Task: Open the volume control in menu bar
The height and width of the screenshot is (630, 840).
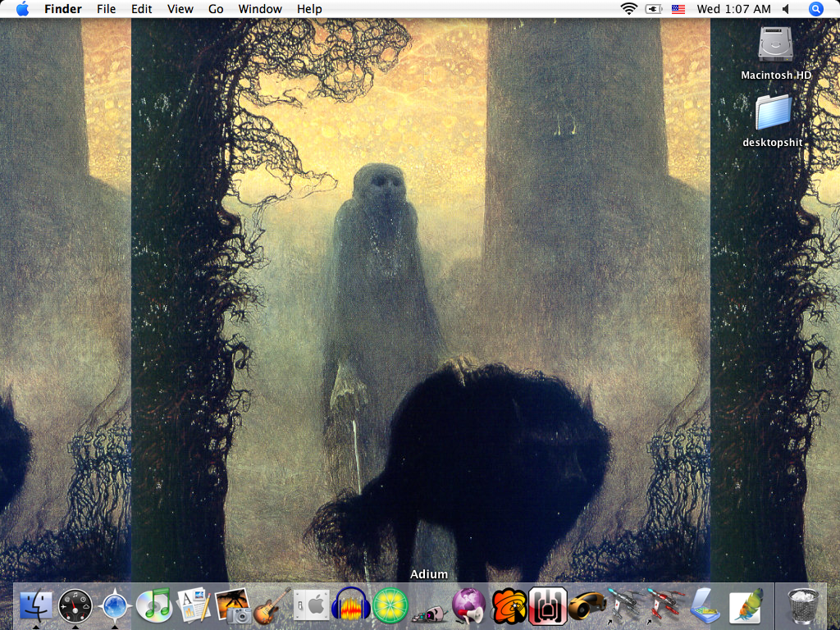Action: (786, 9)
